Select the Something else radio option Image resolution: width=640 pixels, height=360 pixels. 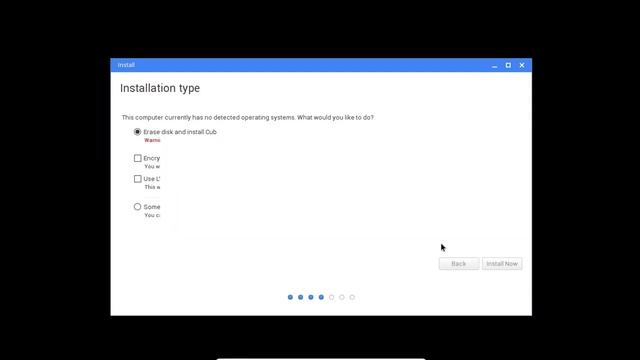click(138, 207)
